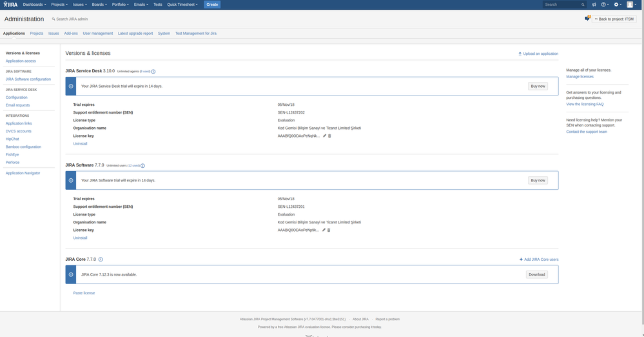Click the Create button
The image size is (644, 337).
[x=212, y=5]
